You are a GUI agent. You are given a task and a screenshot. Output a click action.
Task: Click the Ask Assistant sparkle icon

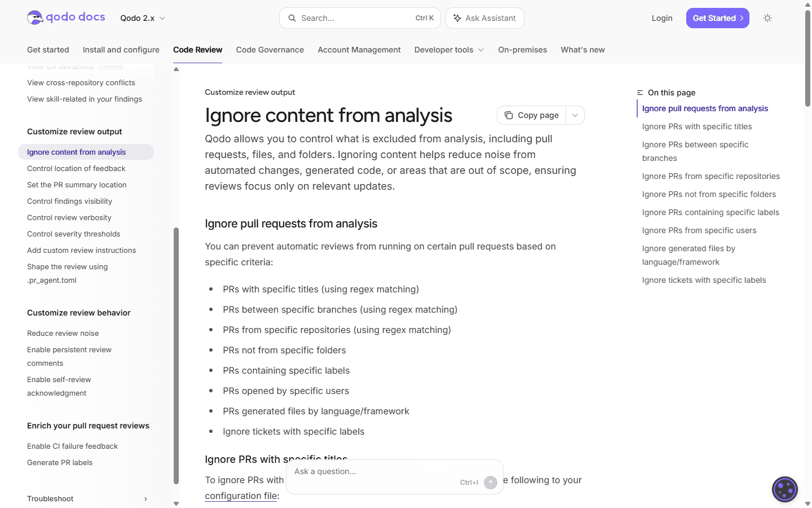(457, 18)
